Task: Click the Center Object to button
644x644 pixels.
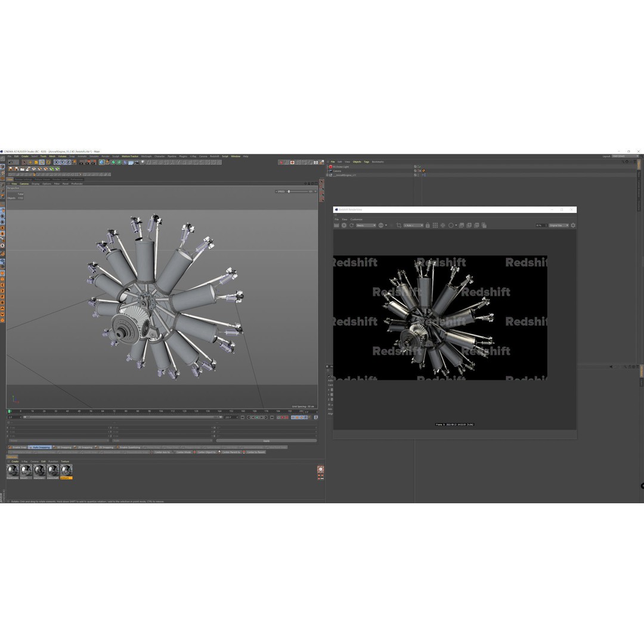Action: pyautogui.click(x=208, y=453)
